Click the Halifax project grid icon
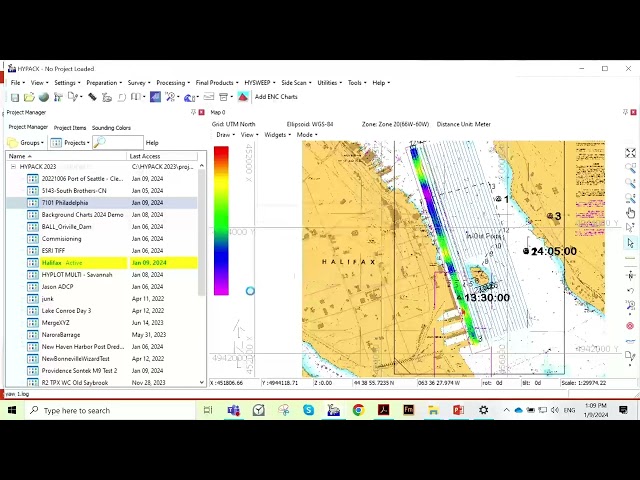This screenshot has height=480, width=640. point(33,263)
